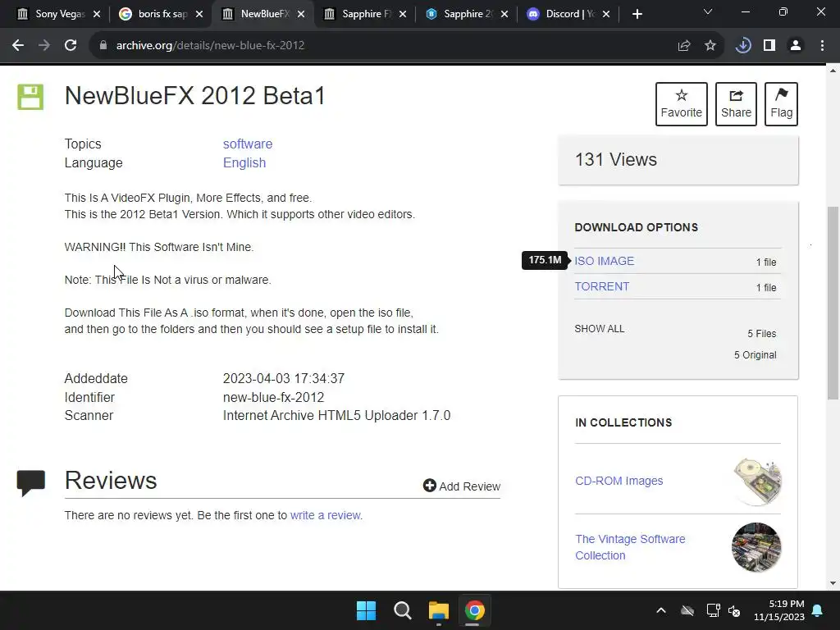Click the Vintage Software Collection thumbnail

756,547
